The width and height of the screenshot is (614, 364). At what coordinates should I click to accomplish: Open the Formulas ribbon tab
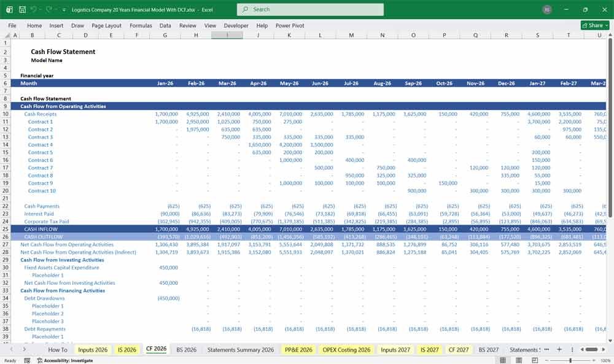[x=141, y=25]
